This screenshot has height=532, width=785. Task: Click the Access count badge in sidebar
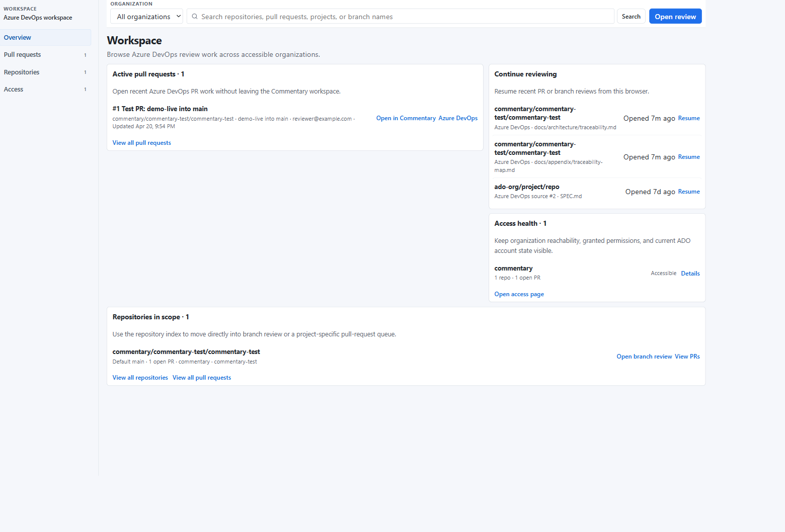(x=85, y=90)
